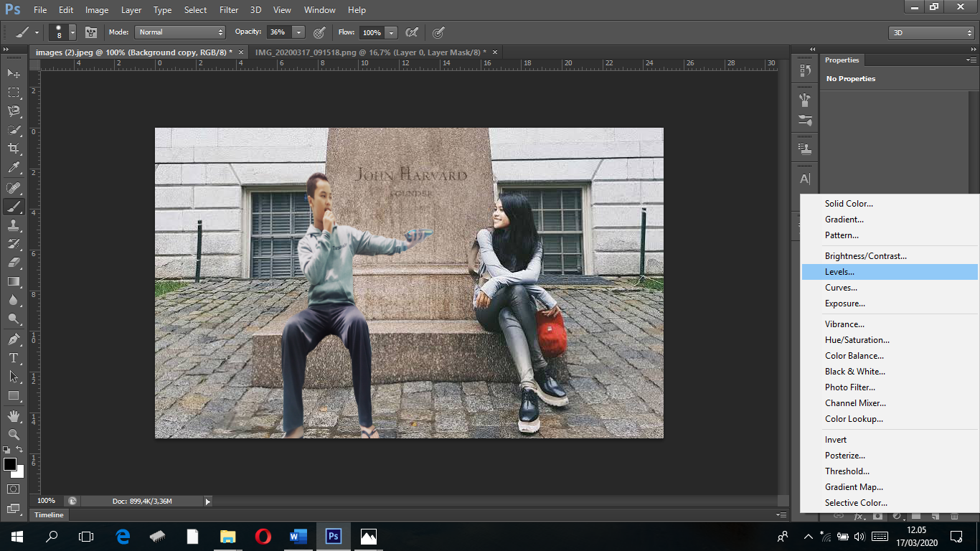Open the 3D workspace switcher dropdown
The image size is (980, 551).
931,33
